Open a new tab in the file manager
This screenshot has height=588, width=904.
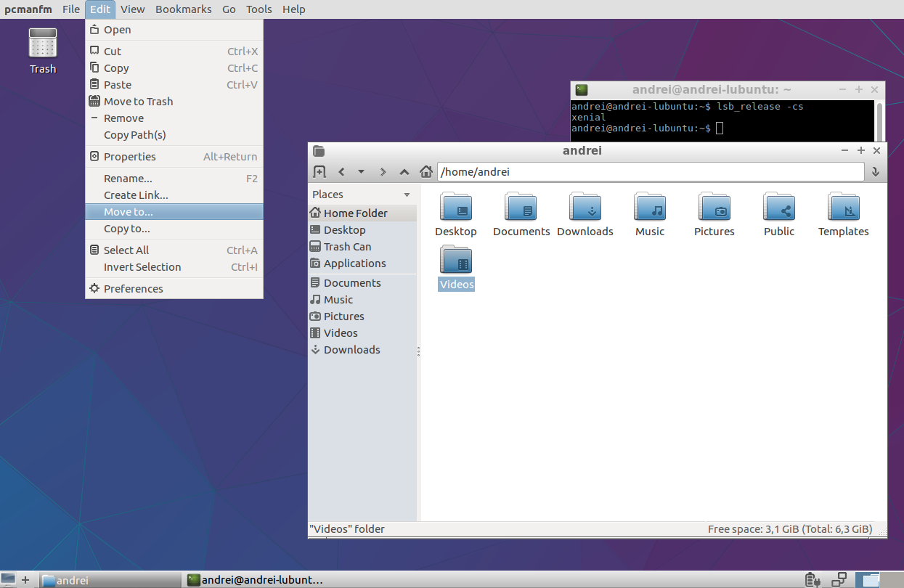tap(319, 171)
